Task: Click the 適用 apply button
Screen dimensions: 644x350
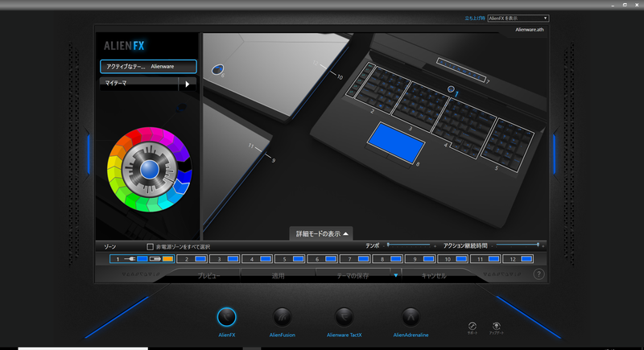Action: (278, 276)
